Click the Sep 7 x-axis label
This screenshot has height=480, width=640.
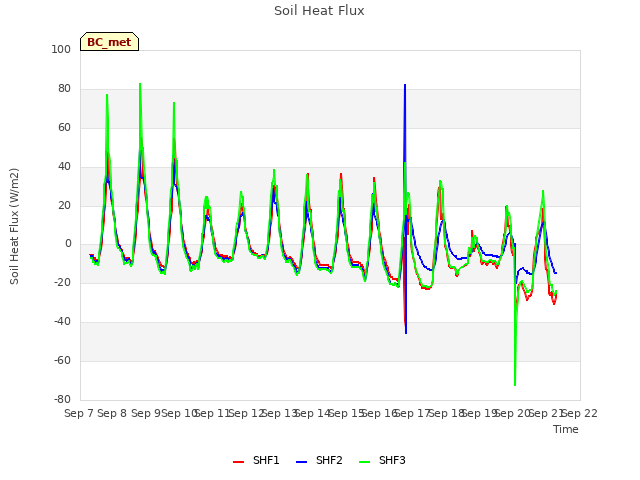79,413
